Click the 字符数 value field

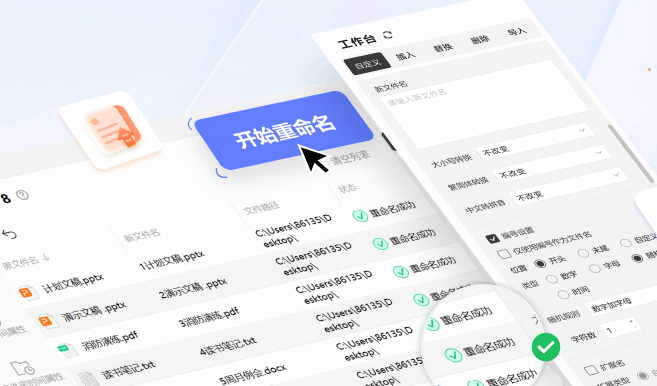(x=620, y=329)
